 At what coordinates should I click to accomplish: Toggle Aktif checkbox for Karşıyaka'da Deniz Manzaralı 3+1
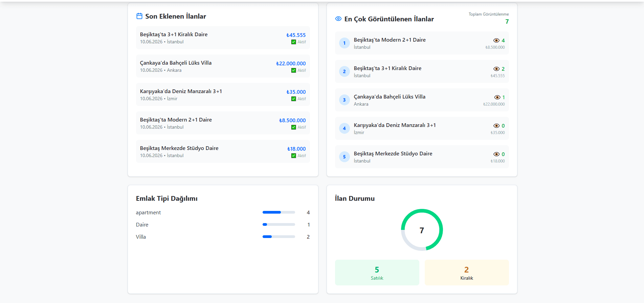pos(294,99)
